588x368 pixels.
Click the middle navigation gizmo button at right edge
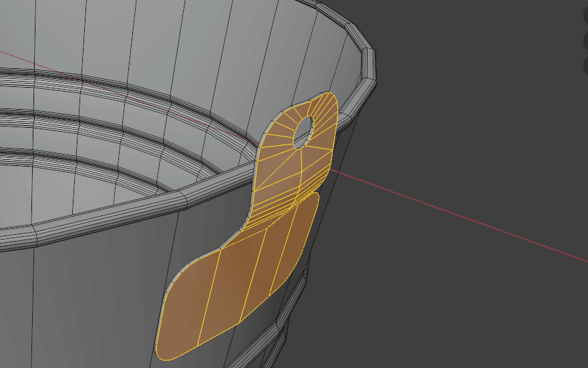tap(585, 40)
